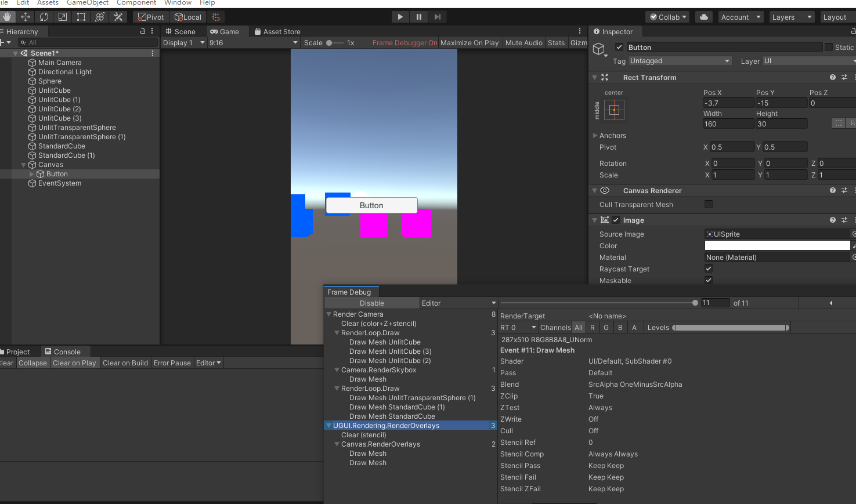
Task: Click the Play button
Action: [x=400, y=17]
